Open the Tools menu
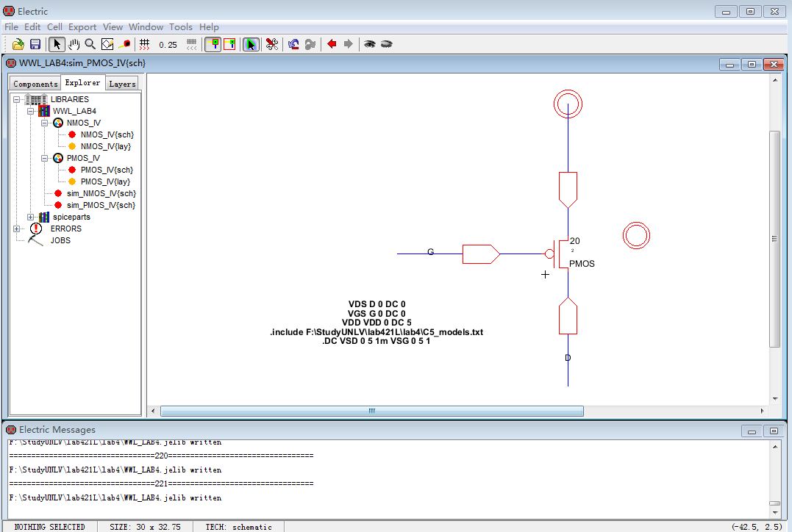792x532 pixels. pyautogui.click(x=181, y=26)
